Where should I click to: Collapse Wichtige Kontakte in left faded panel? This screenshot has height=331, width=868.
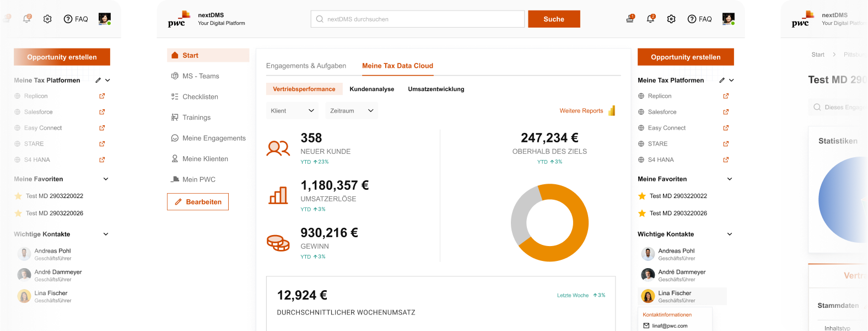pos(106,234)
